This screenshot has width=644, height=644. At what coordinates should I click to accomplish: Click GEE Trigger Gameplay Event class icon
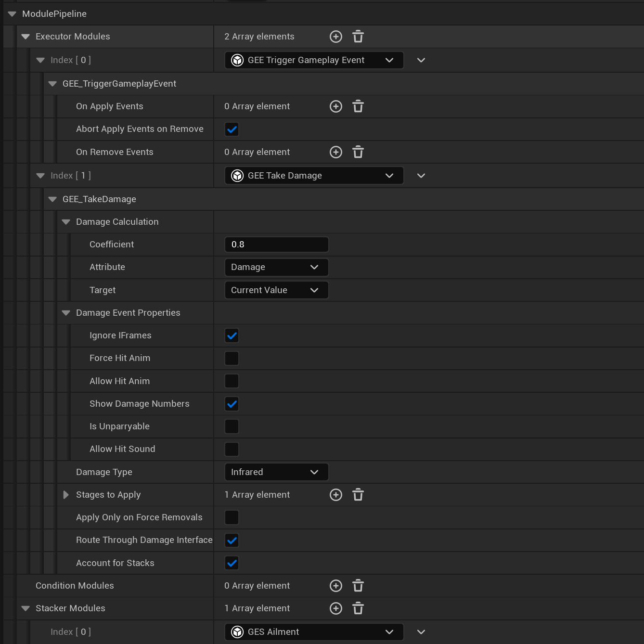coord(237,60)
